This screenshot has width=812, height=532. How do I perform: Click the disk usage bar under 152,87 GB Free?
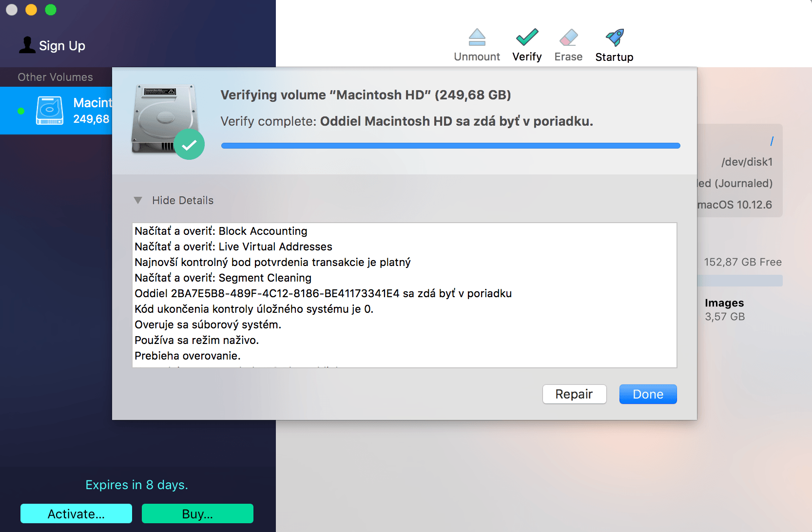pyautogui.click(x=740, y=281)
